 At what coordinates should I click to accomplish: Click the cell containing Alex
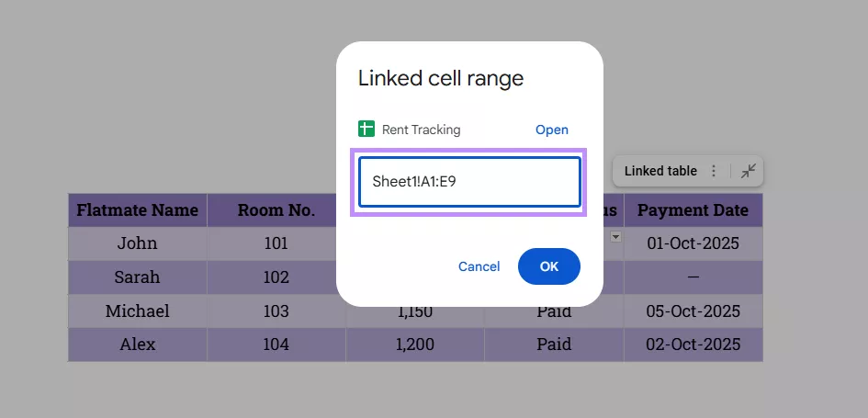point(138,345)
